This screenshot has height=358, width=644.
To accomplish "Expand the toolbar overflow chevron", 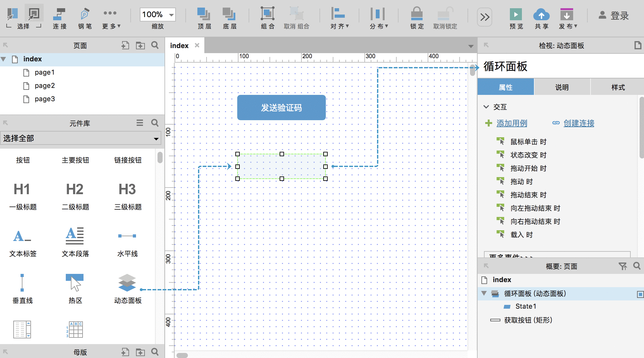I will click(x=485, y=17).
